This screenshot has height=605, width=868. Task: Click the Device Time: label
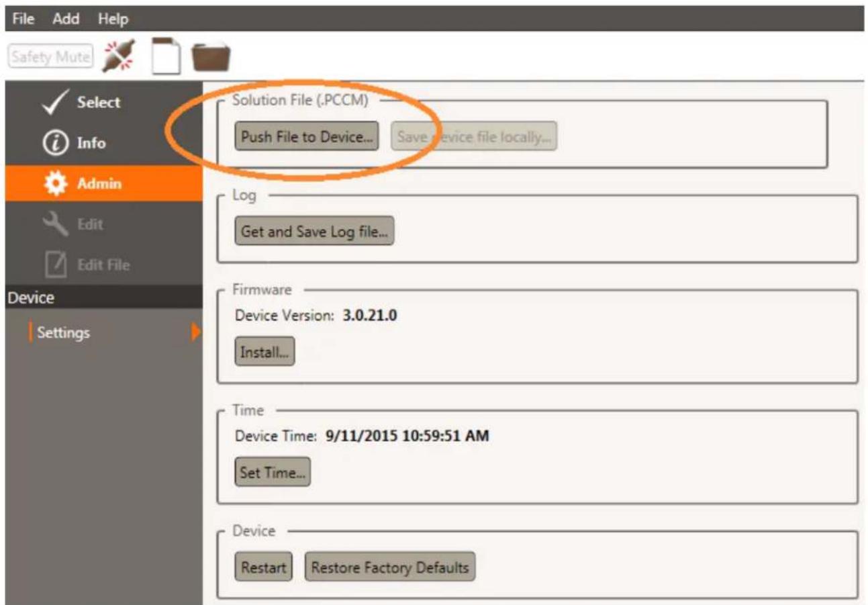click(275, 436)
